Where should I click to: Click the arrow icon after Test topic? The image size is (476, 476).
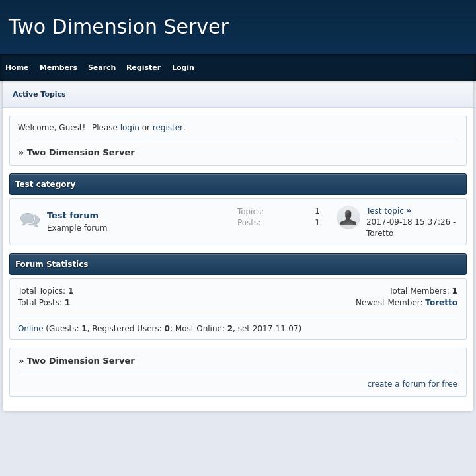pyautogui.click(x=409, y=210)
